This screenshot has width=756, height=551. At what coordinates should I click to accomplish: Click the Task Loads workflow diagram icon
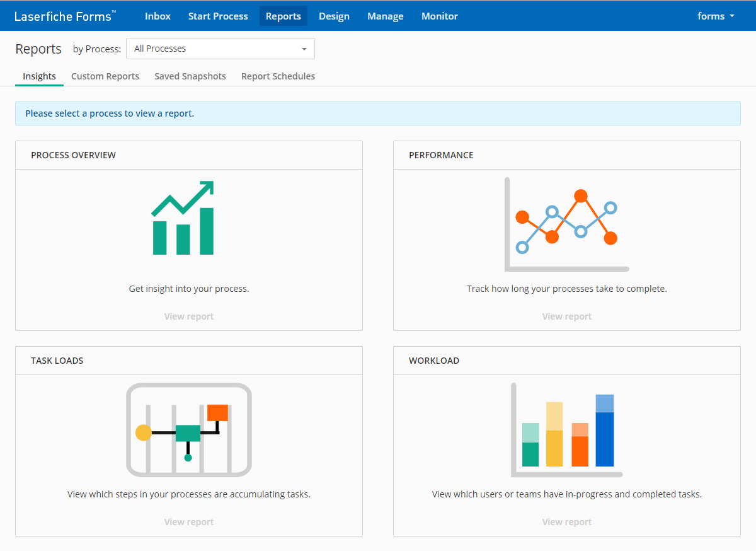click(189, 429)
